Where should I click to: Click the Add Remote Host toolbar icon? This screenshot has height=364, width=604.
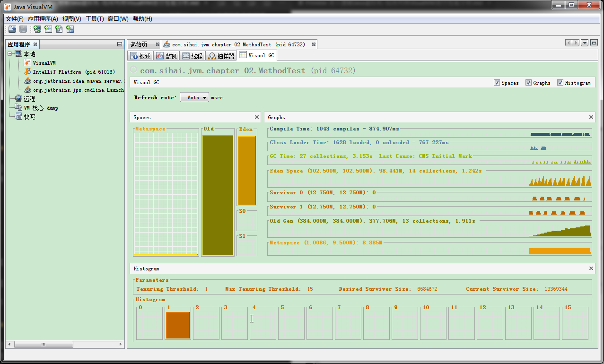(37, 29)
